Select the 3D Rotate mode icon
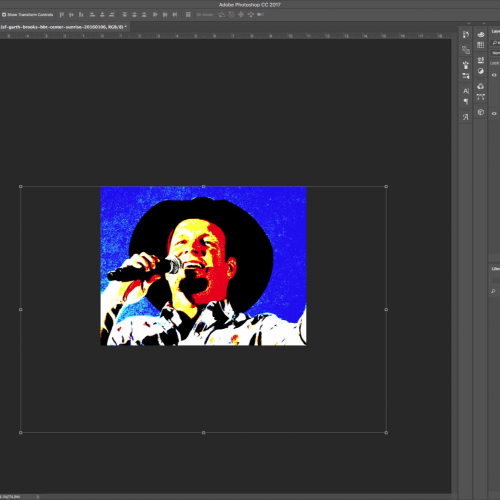Image resolution: width=500 pixels, height=500 pixels. point(221,15)
